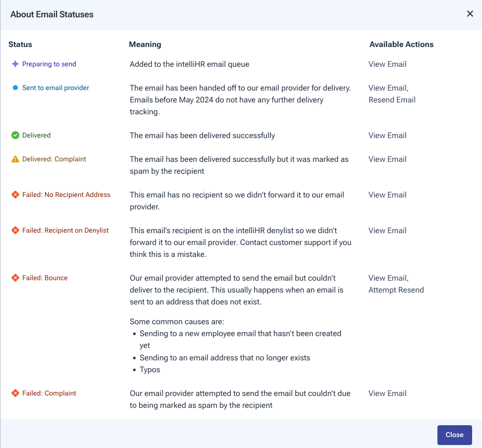Click Attempt Resend action text
This screenshot has width=482, height=448.
(396, 290)
